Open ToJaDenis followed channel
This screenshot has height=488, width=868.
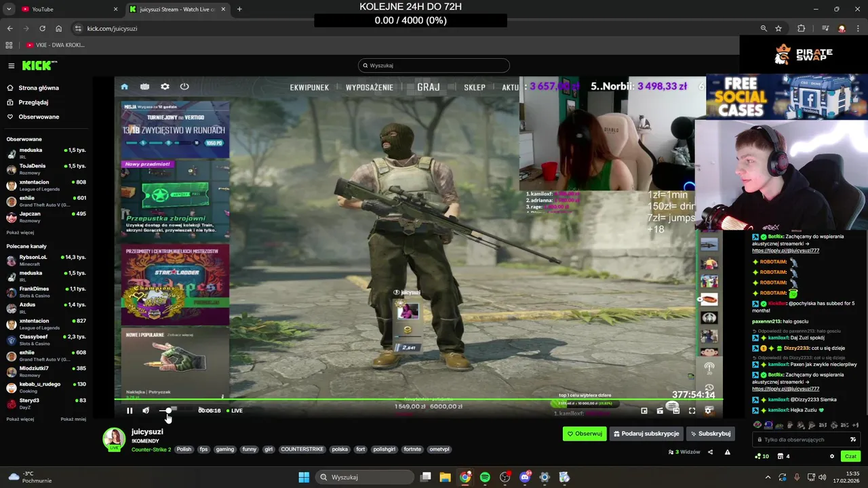[x=46, y=169]
